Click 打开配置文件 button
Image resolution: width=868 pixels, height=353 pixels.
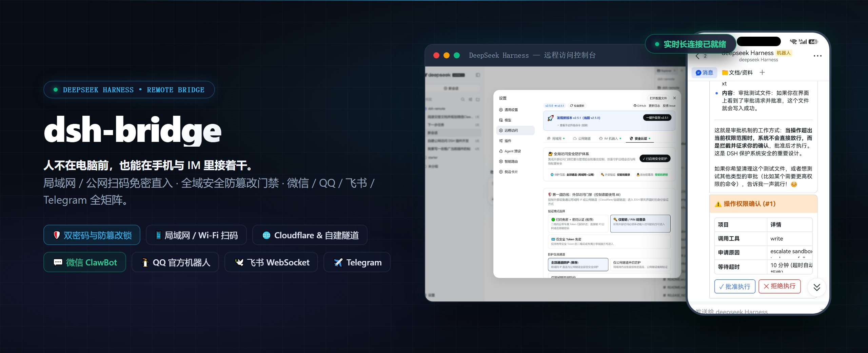click(658, 98)
